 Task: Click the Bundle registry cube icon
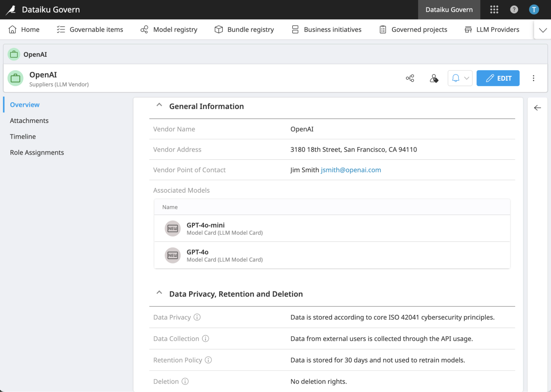[219, 29]
